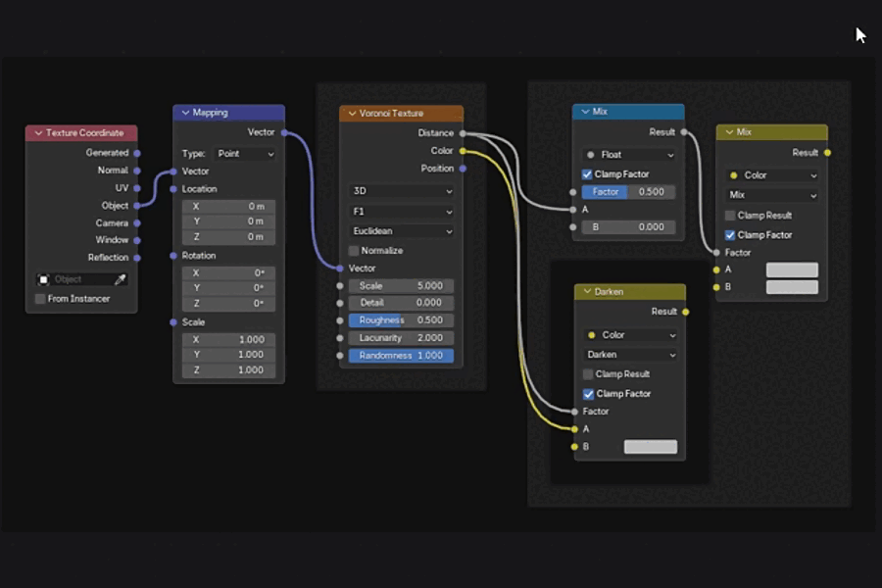Collapse the Voronoi Texture node
The height and width of the screenshot is (588, 882).
352,114
